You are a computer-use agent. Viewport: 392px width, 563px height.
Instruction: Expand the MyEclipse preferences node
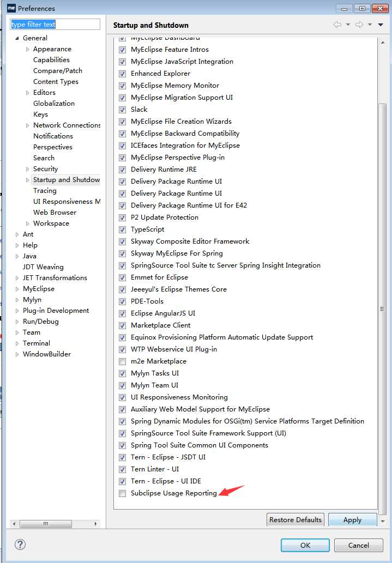point(17,289)
